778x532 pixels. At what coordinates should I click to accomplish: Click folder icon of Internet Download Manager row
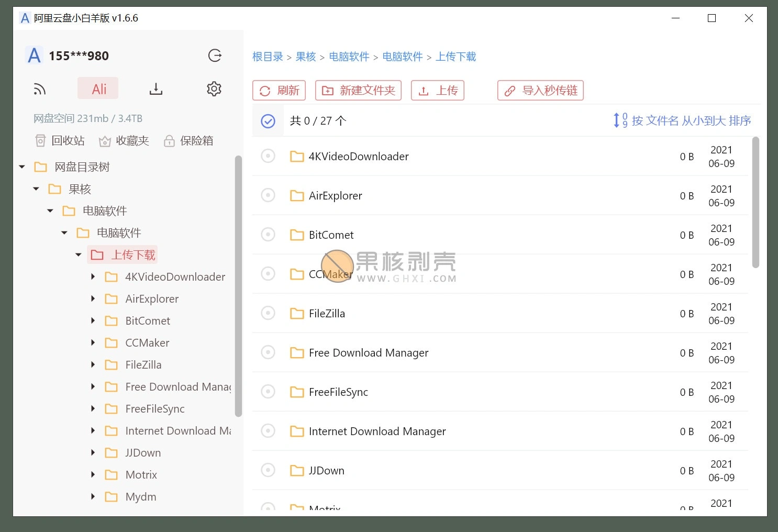297,431
